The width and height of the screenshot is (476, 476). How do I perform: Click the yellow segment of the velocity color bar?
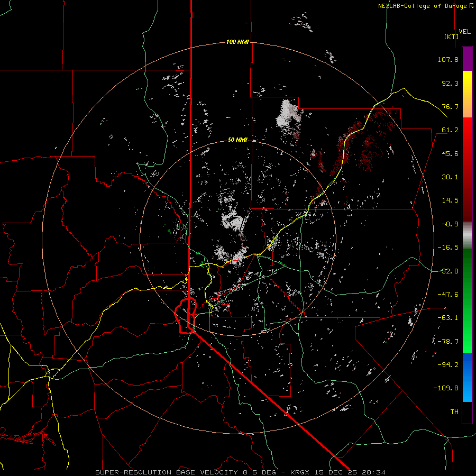[467, 82]
